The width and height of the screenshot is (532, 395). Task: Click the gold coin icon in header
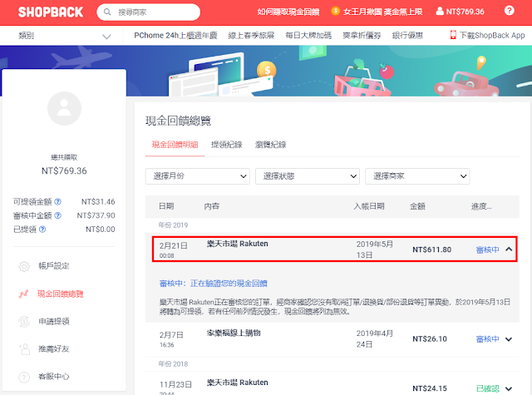pyautogui.click(x=335, y=11)
